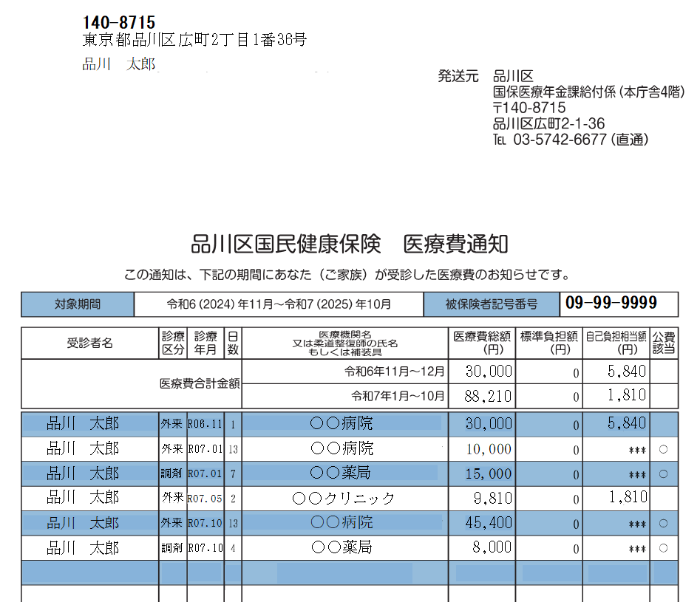This screenshot has height=602, width=700.
Task: Click the document title 品川区国民健康保険 医療費通知
Action: (350, 244)
